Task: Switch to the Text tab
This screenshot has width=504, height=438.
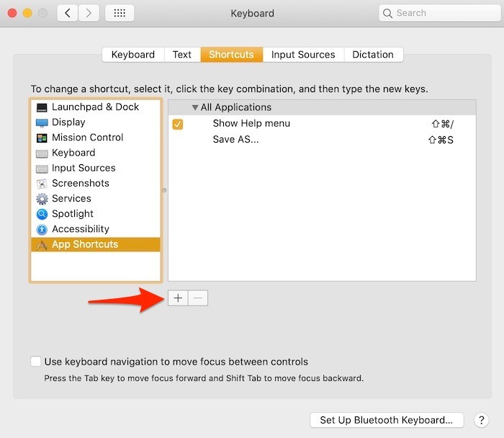Action: [182, 55]
